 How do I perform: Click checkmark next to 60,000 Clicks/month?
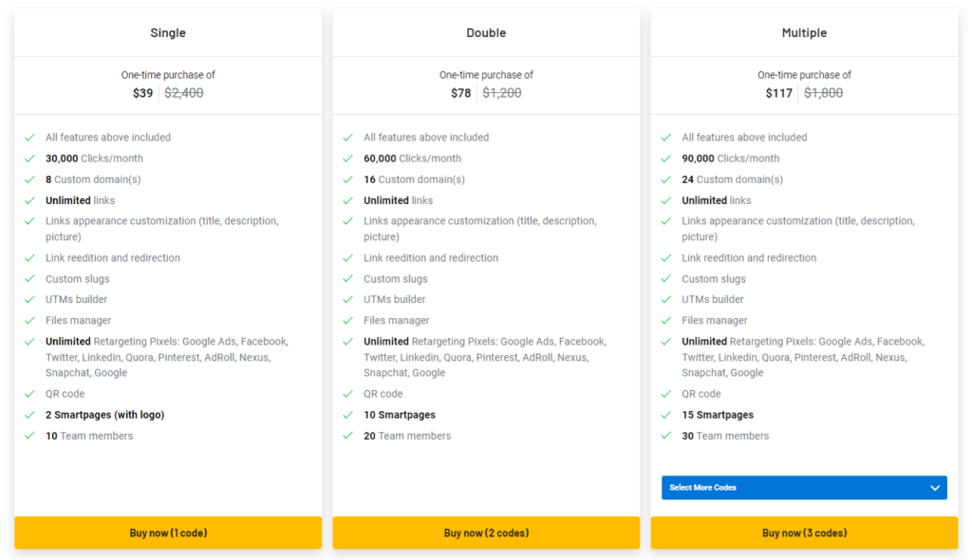point(347,159)
